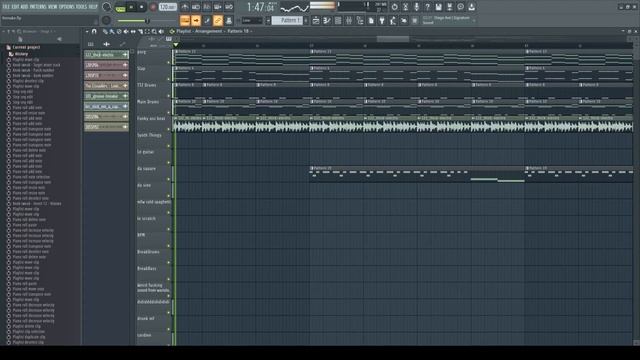640x360 pixels.
Task: Click the transport stop button
Action: tap(141, 7)
